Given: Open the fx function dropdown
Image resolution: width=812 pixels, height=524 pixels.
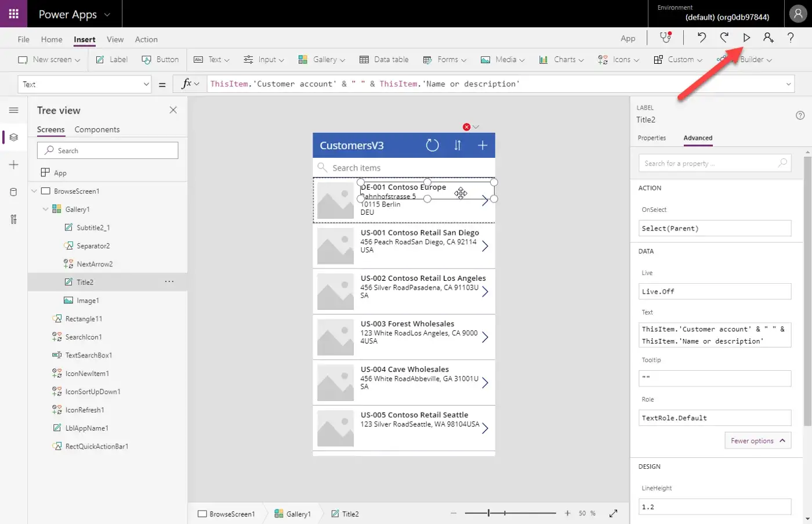Looking at the screenshot, I should 191,84.
